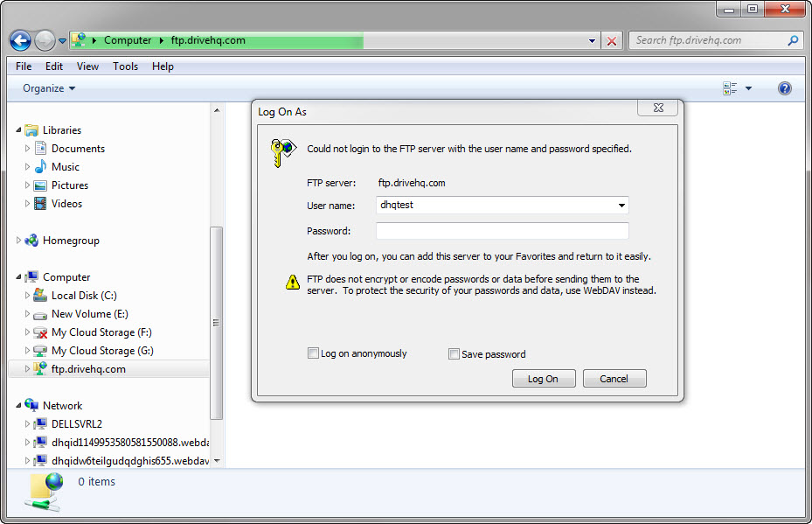Screen dimensions: 812x524
Task: Check the Save password box
Action: (454, 354)
